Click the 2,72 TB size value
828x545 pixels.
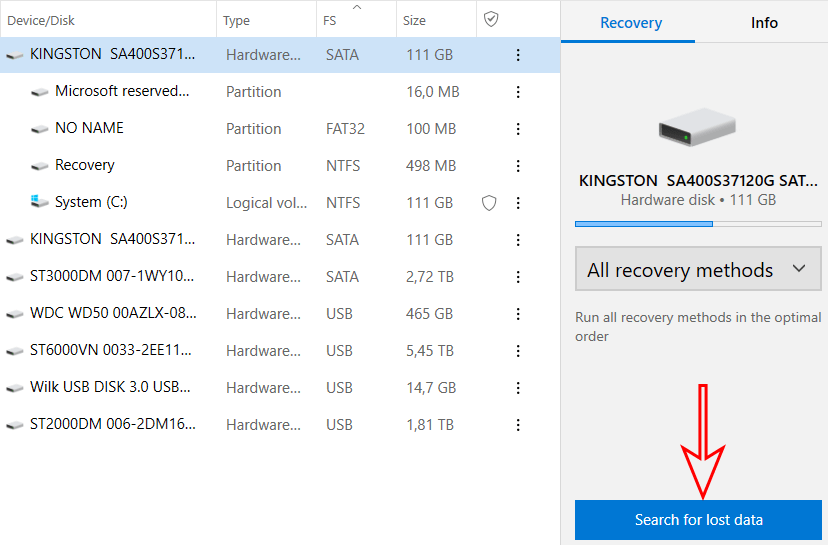430,277
